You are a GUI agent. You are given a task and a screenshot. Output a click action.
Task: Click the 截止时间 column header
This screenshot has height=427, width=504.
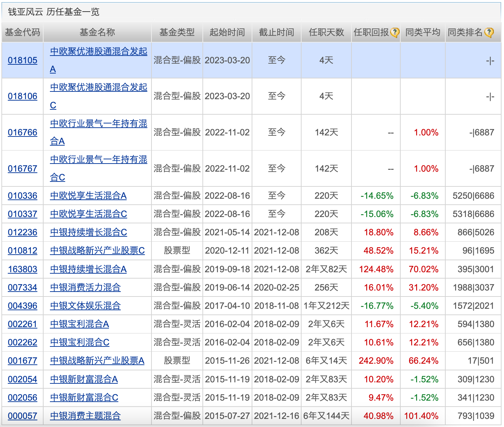tap(277, 32)
